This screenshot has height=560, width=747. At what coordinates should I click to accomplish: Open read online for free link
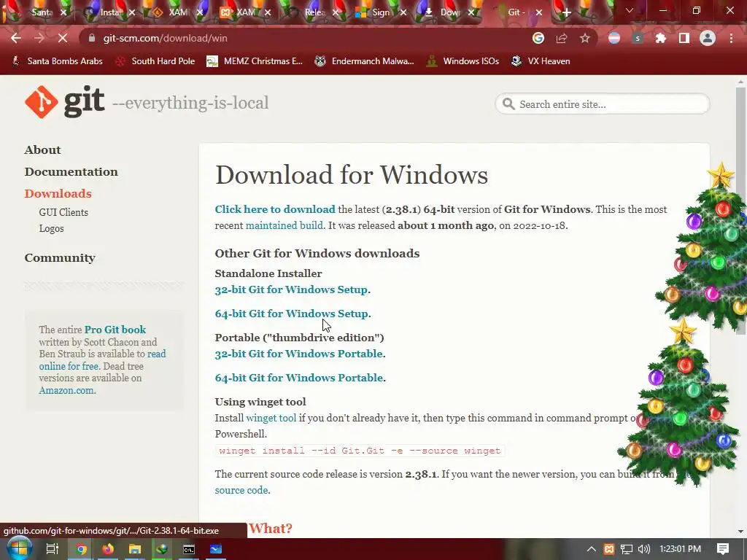pos(102,360)
